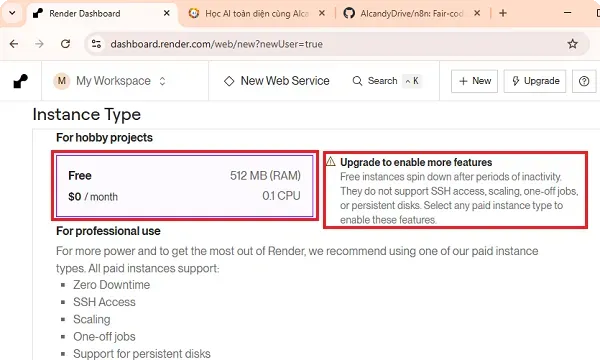Click 'Support for persistent disks' list item
This screenshot has width=600, height=360.
click(142, 354)
